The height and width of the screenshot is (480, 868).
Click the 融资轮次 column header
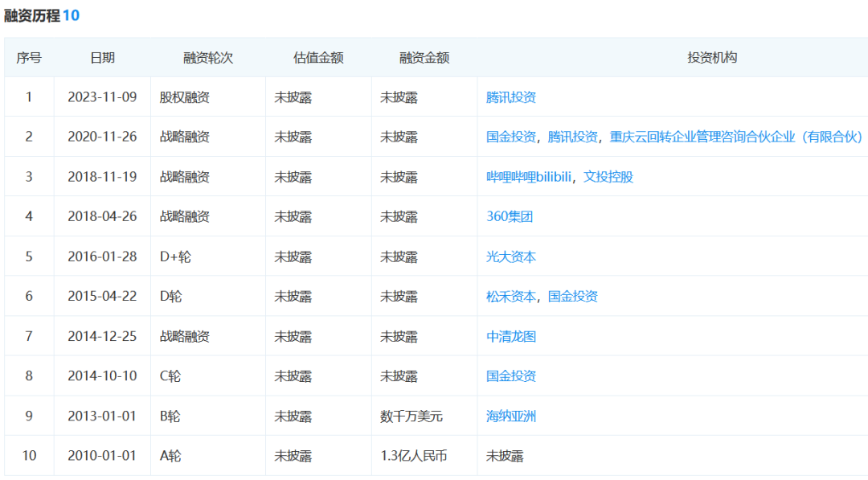(x=208, y=58)
